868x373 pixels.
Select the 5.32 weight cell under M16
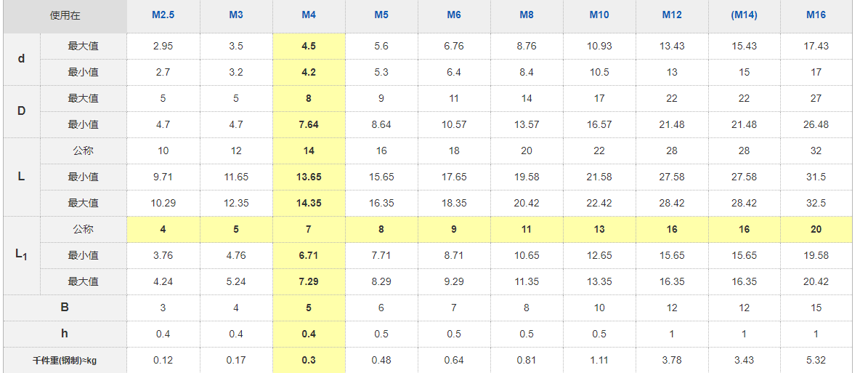pyautogui.click(x=816, y=360)
